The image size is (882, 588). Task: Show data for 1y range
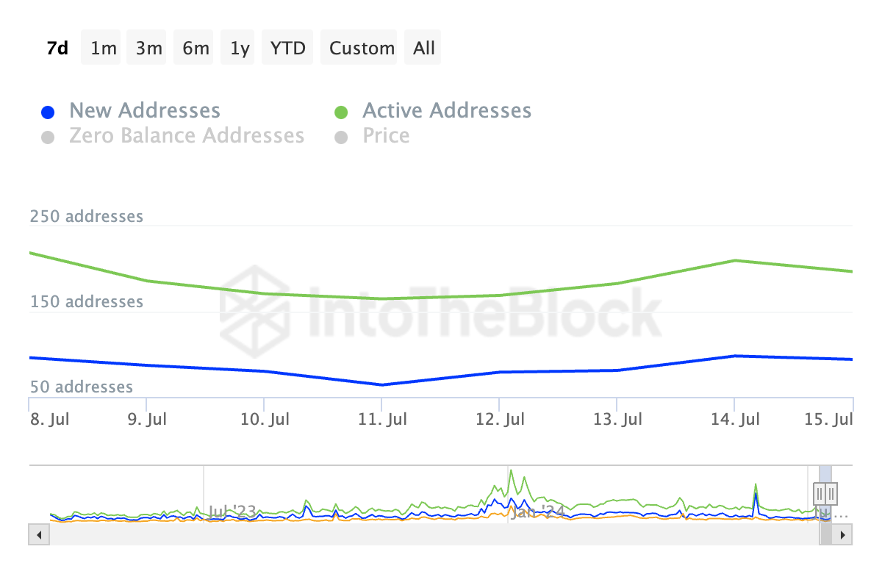coord(240,48)
